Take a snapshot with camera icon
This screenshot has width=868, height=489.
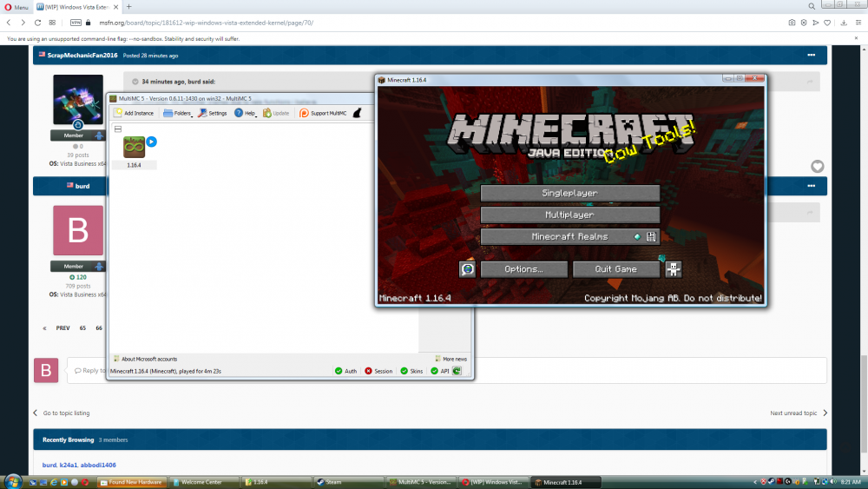point(792,23)
